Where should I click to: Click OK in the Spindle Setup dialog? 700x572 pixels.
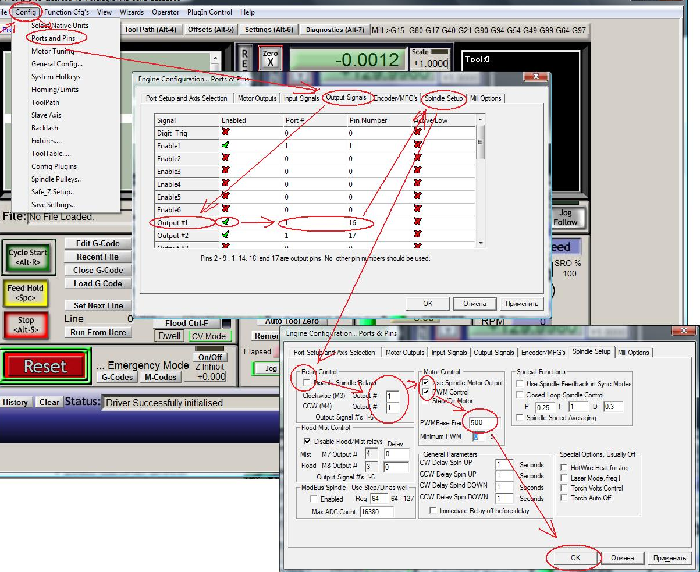tap(575, 558)
